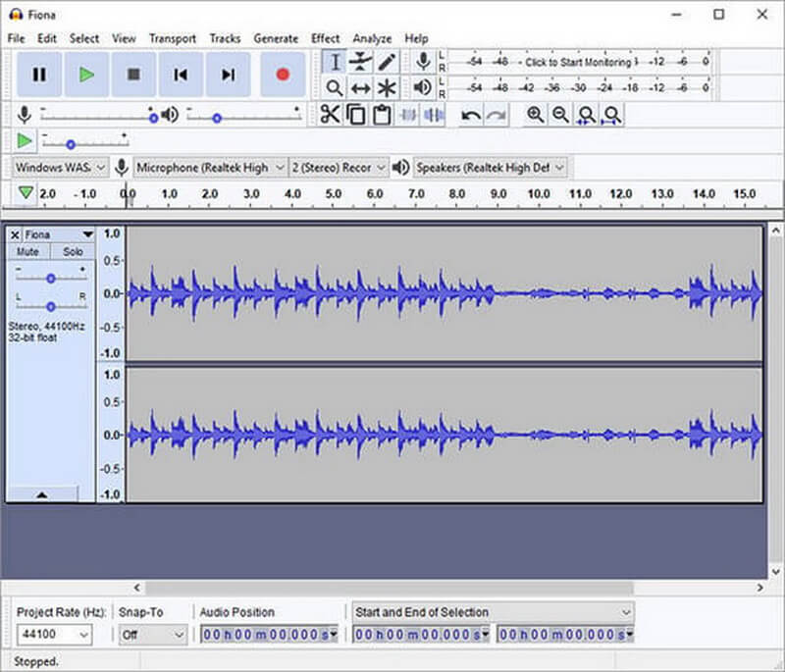Zoom in on the waveform
This screenshot has width=785, height=672.
point(535,115)
